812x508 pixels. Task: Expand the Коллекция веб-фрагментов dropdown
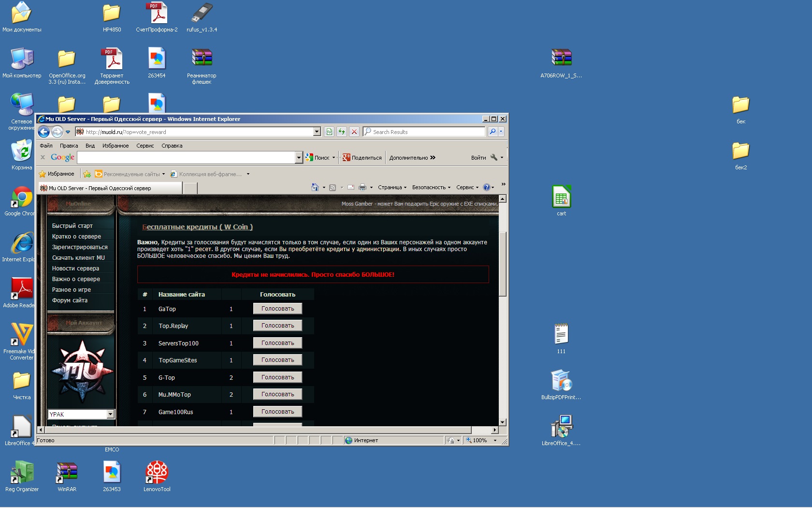pos(248,174)
